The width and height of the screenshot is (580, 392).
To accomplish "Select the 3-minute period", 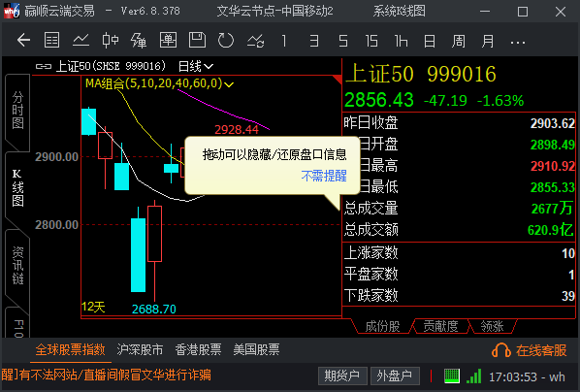I will click(314, 41).
